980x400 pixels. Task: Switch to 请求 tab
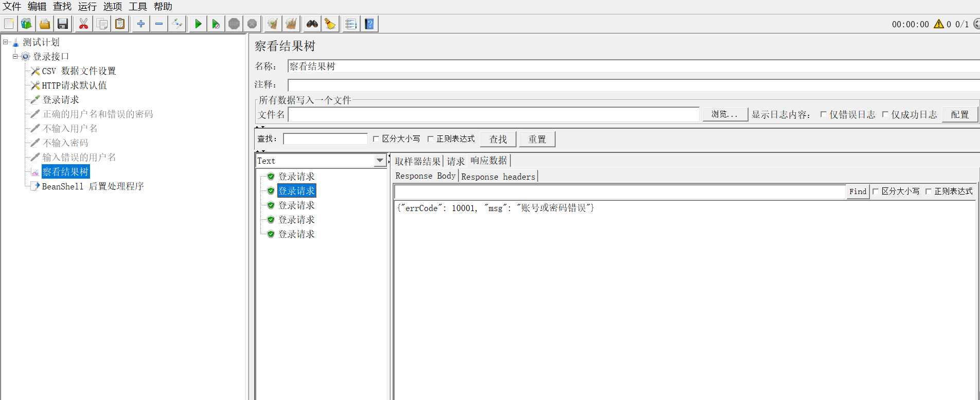click(456, 162)
